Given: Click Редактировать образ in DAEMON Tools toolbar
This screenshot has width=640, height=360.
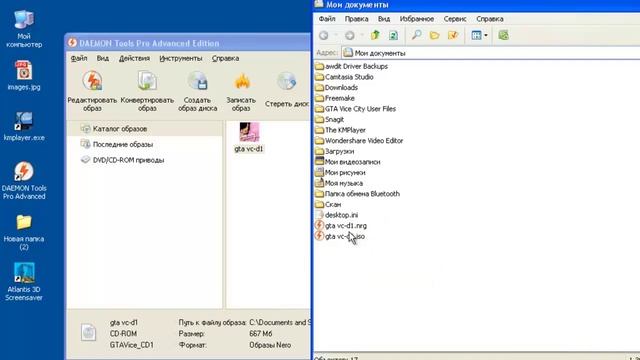Looking at the screenshot, I should [92, 91].
